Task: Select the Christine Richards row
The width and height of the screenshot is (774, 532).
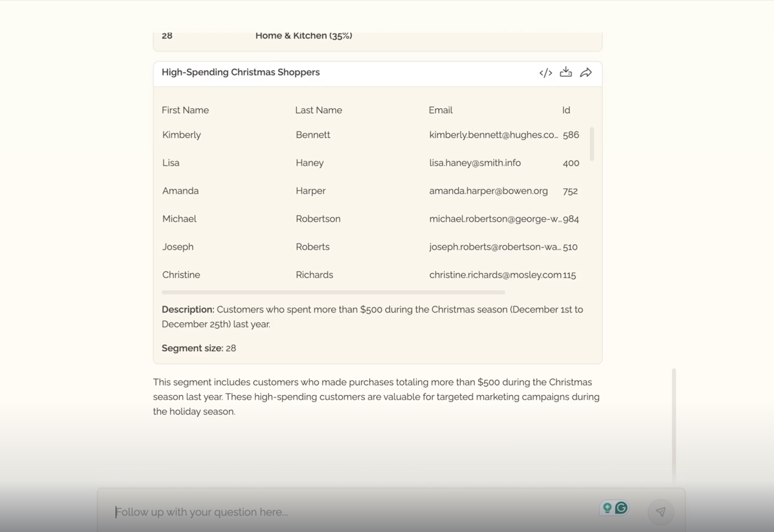Action: tap(181, 275)
